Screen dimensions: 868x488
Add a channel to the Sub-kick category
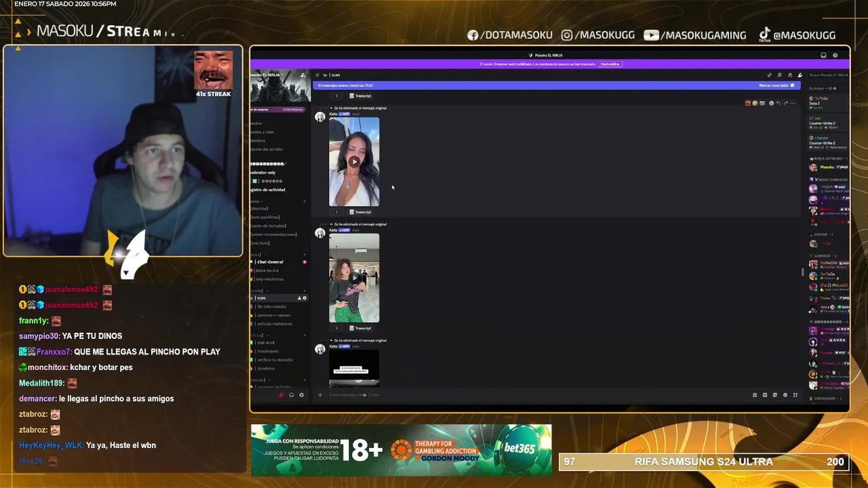(304, 335)
